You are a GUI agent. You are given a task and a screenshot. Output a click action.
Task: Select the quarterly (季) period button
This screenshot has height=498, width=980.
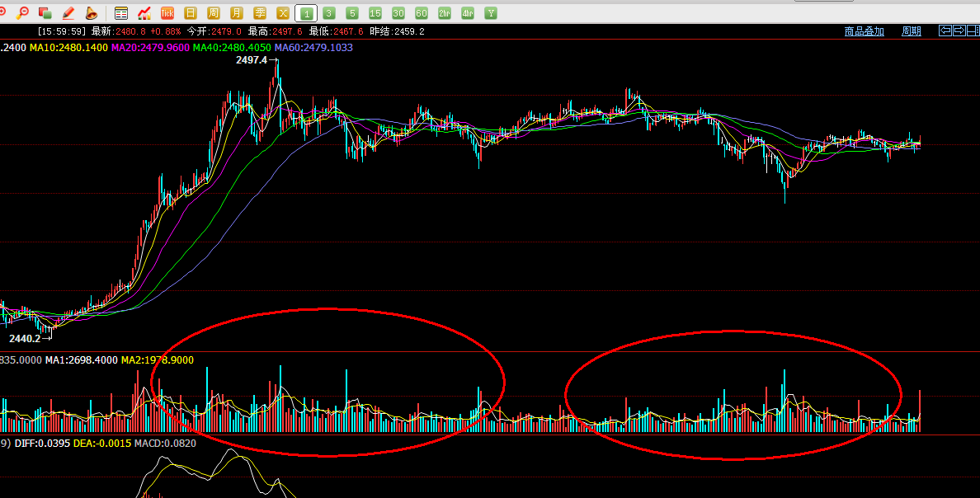[259, 13]
